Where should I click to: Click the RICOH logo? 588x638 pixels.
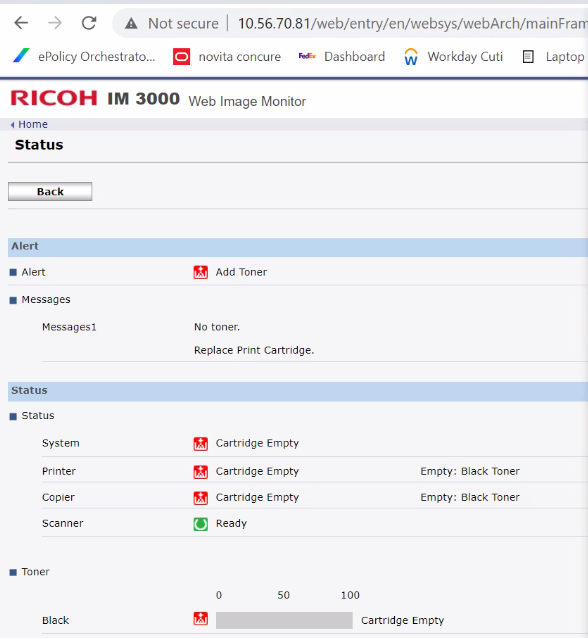click(54, 98)
